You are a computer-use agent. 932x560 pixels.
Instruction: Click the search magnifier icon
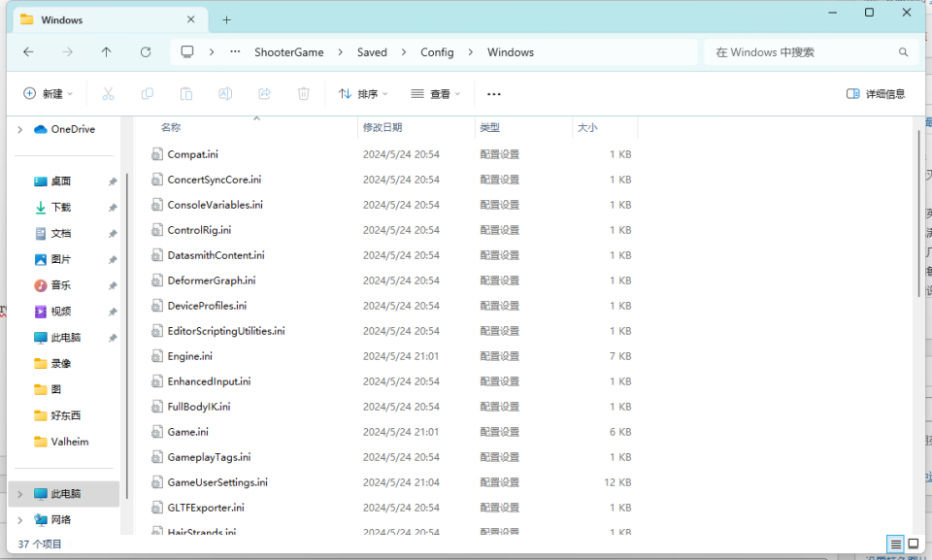904,52
